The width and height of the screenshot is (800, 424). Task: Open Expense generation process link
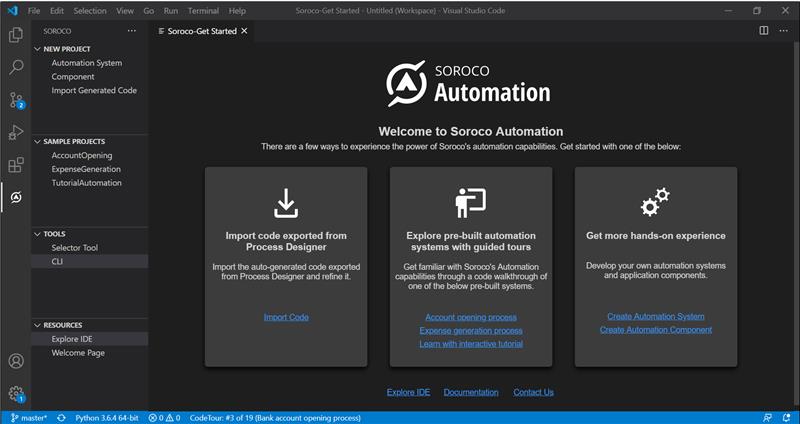click(x=471, y=331)
